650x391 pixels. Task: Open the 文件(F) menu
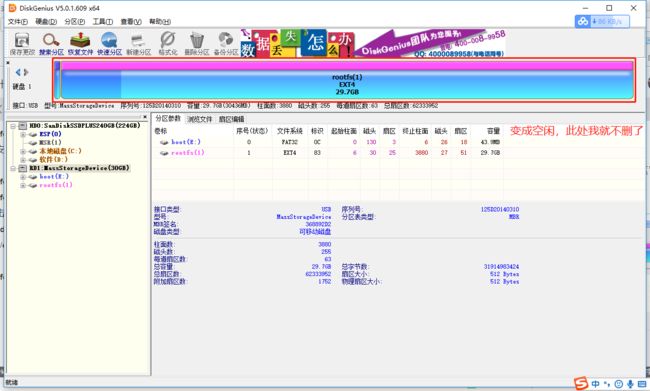18,22
